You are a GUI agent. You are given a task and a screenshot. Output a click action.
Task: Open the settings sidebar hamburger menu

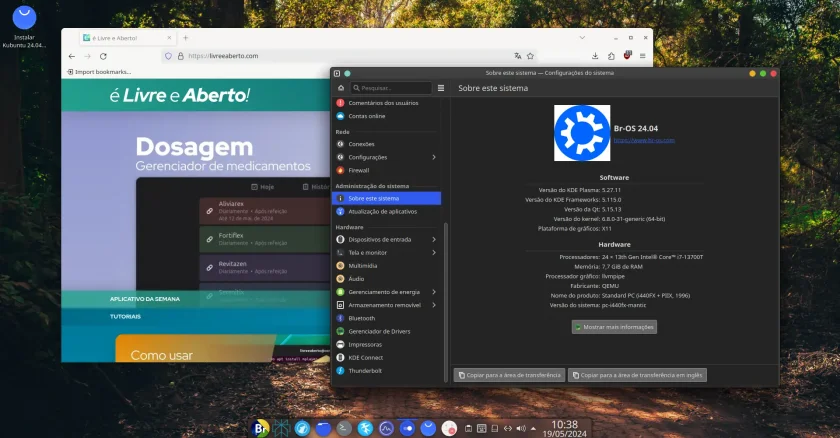point(441,88)
